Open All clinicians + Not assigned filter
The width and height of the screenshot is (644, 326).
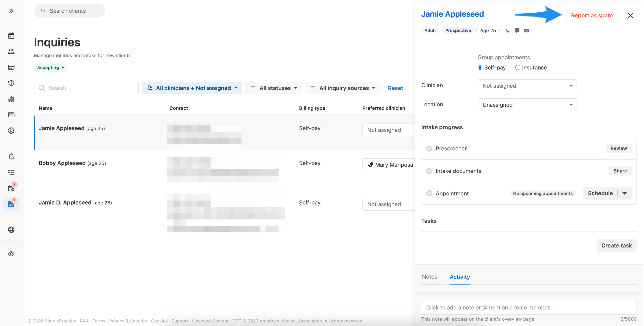tap(192, 88)
